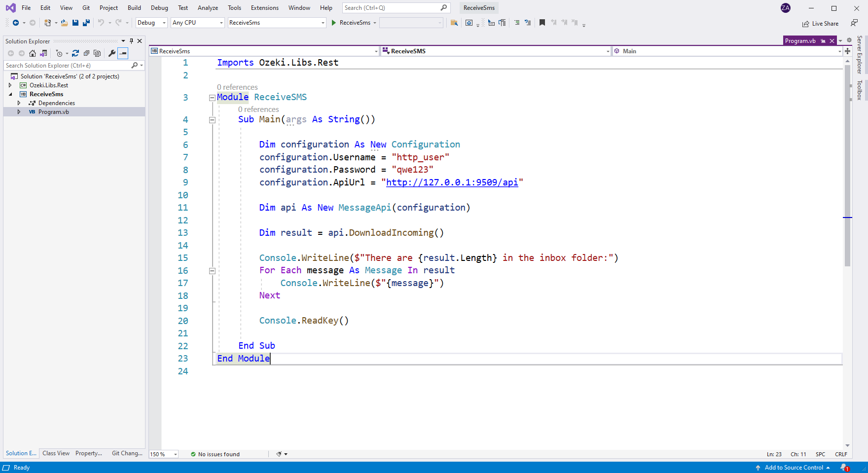Viewport: 868px width, 473px height.
Task: Toggle Preview Selected Items button
Action: pyautogui.click(x=123, y=53)
